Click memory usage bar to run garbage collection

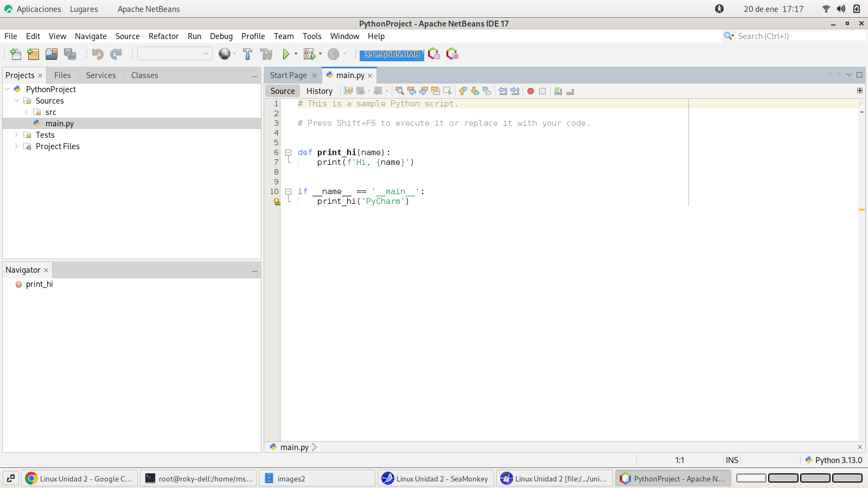[392, 54]
